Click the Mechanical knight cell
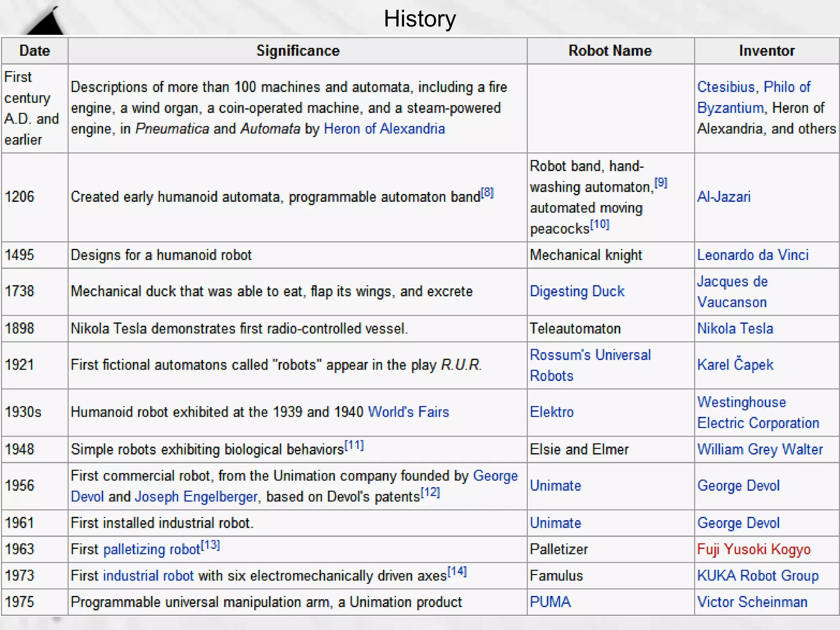 tap(610, 255)
